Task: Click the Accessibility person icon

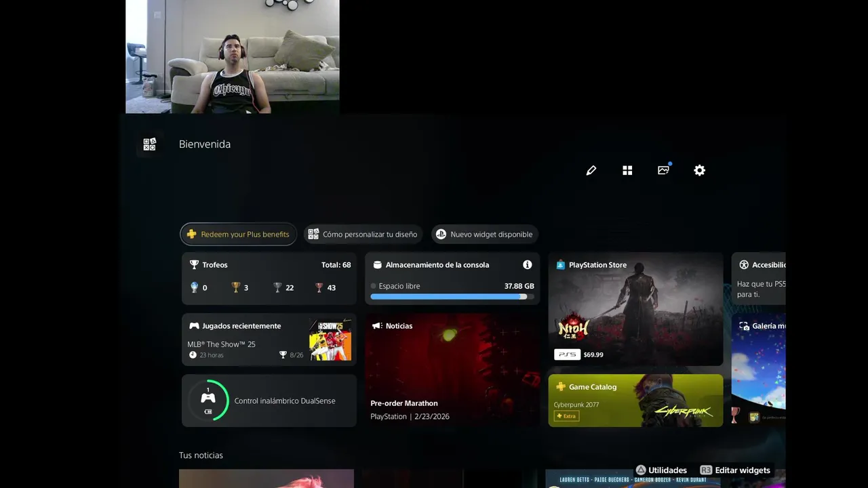Action: (x=744, y=265)
